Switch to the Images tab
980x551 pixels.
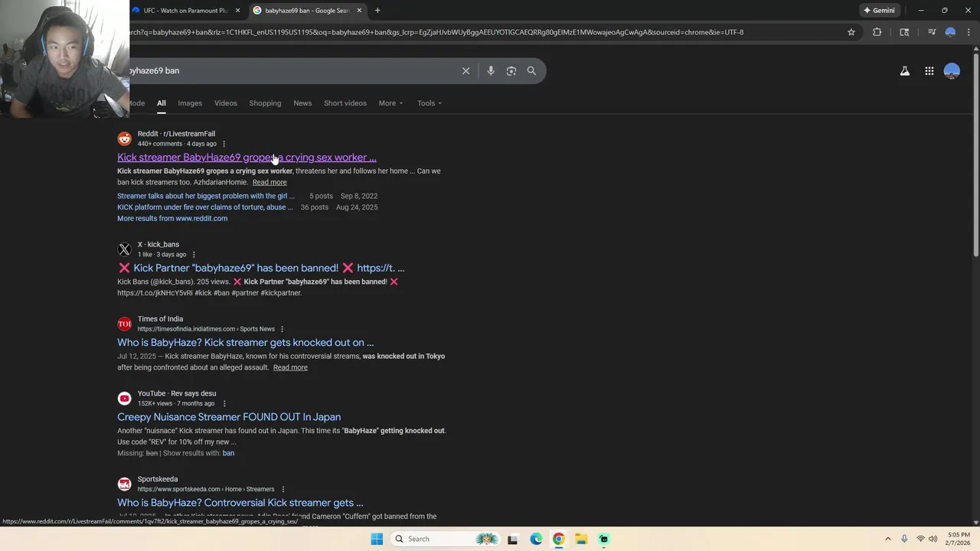190,103
